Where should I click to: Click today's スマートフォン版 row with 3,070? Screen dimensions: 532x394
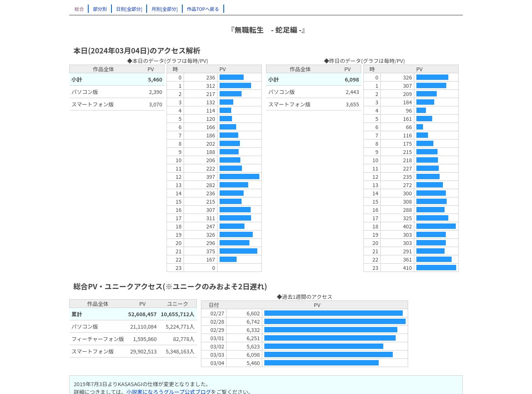coord(117,104)
